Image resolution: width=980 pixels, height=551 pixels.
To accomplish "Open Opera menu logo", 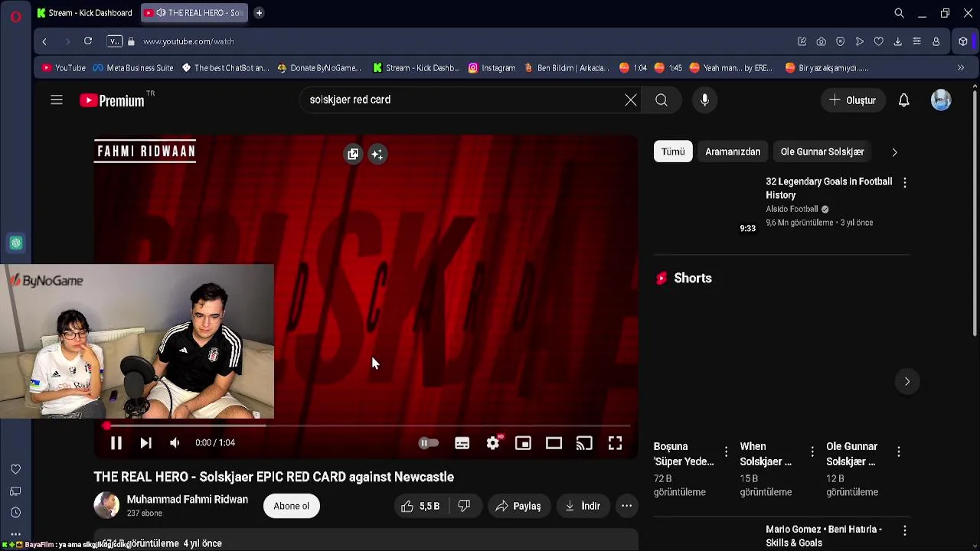I will pos(16,15).
